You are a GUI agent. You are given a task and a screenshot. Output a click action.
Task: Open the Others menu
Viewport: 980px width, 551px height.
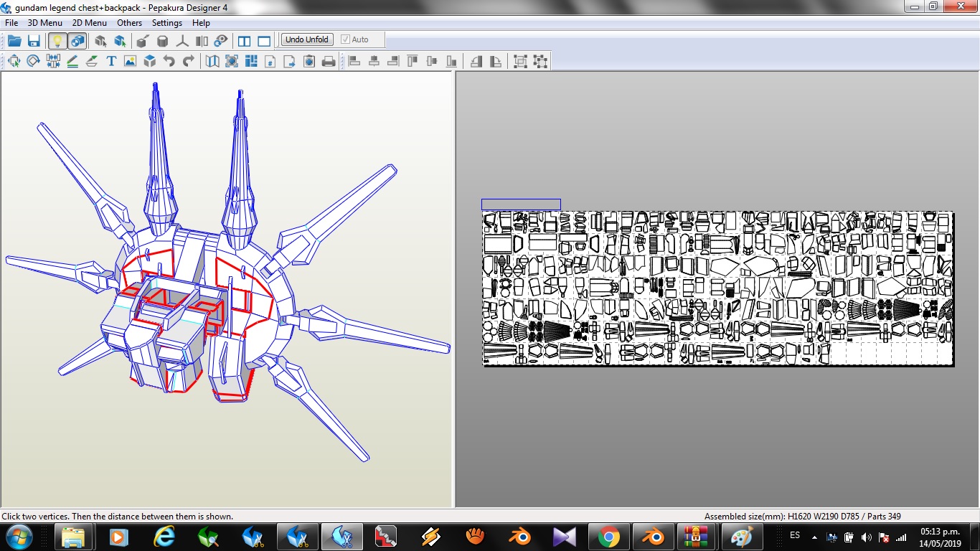[130, 23]
